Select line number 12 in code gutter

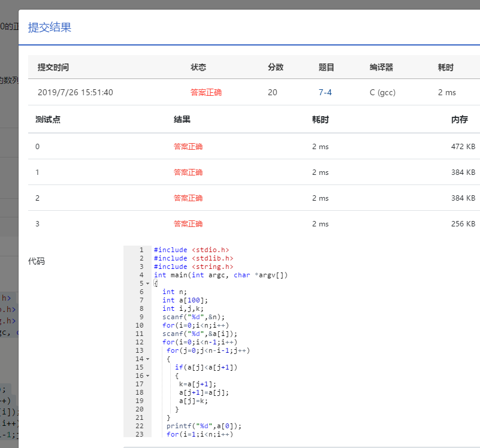click(139, 342)
